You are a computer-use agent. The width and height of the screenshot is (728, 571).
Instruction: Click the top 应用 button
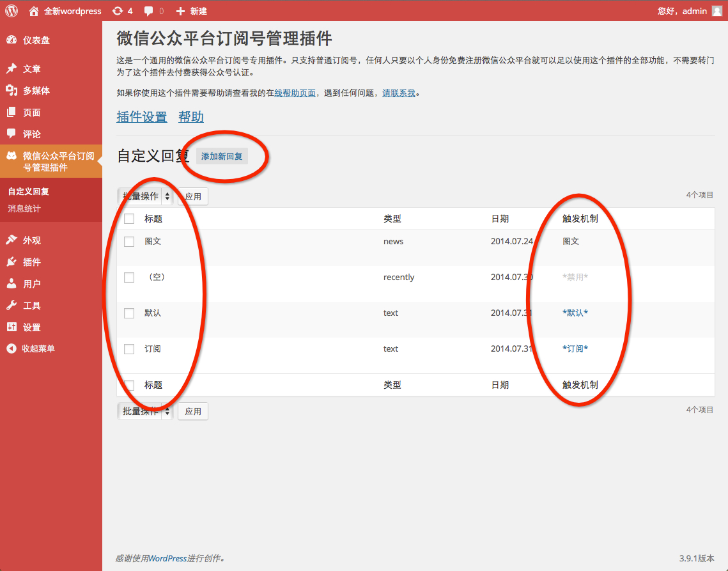click(193, 196)
